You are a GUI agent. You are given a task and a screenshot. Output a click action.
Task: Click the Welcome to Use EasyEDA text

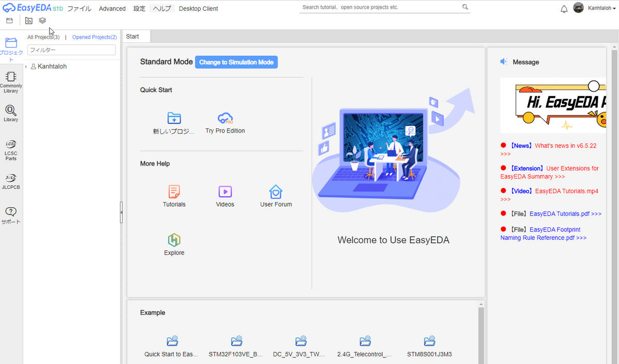tap(394, 240)
